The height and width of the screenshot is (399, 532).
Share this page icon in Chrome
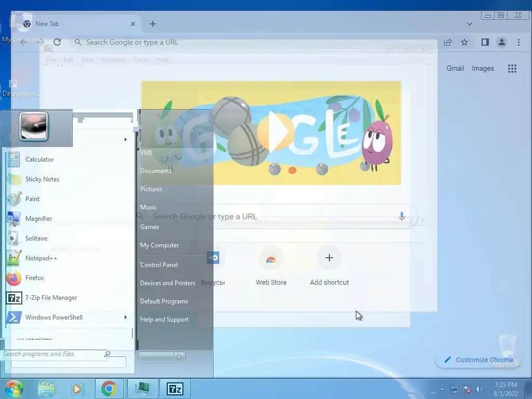click(448, 42)
